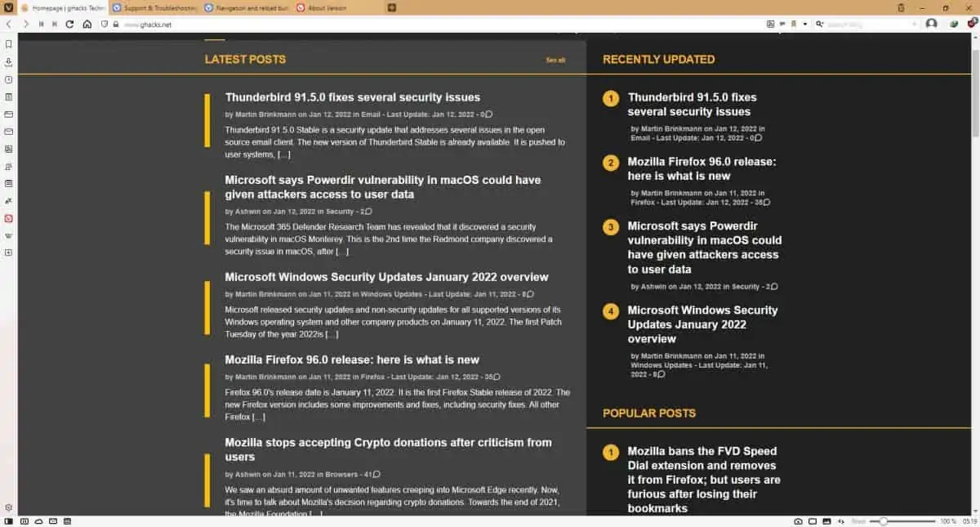Click Ashwin author link under Powerdir post

247,212
